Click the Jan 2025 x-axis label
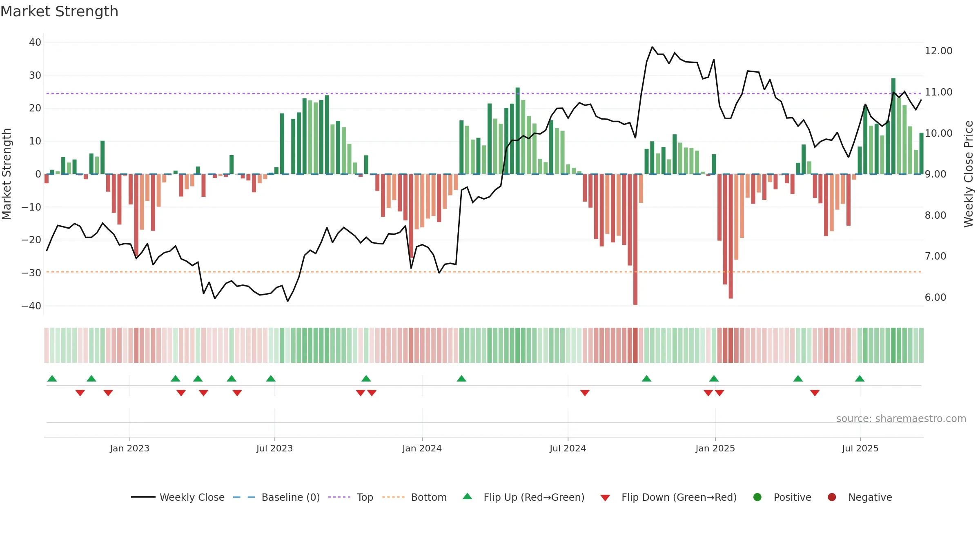The height and width of the screenshot is (551, 980). (x=715, y=448)
